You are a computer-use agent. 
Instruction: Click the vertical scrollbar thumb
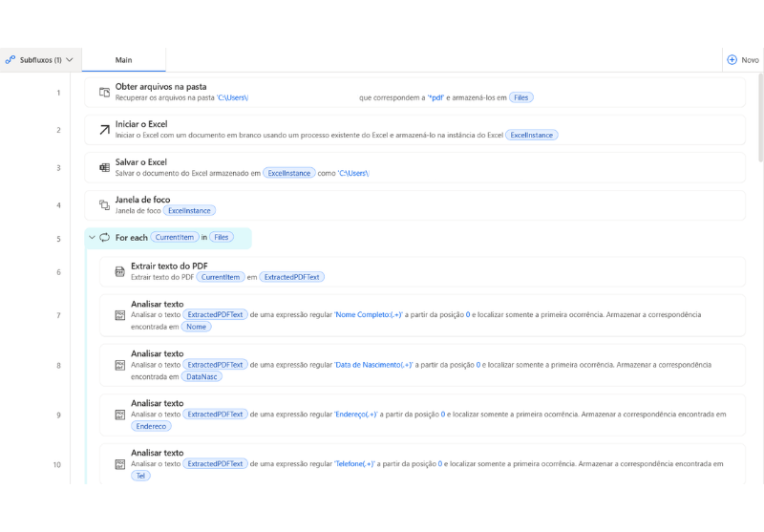760,117
